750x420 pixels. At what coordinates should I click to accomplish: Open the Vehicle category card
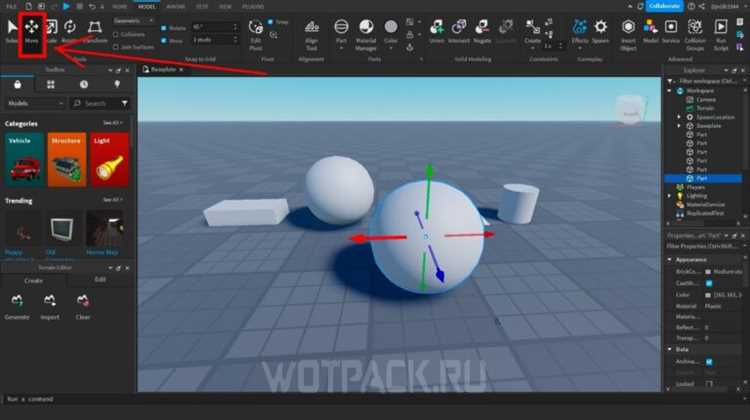(24, 160)
